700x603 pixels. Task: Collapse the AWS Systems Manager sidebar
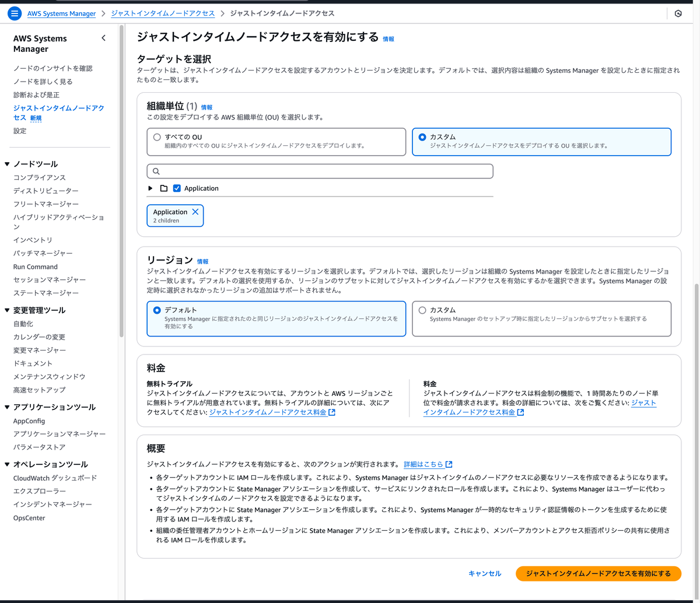(x=104, y=38)
